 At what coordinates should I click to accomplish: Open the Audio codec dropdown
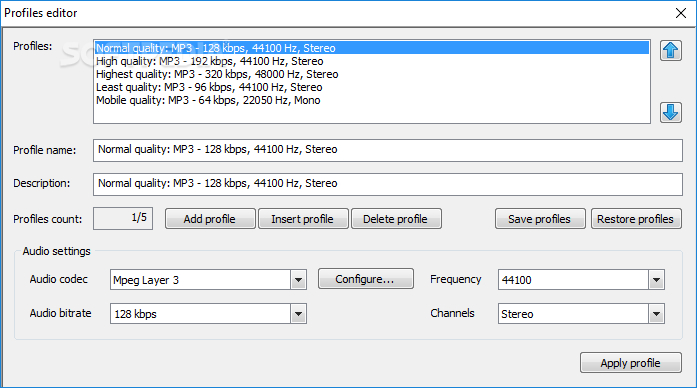(298, 280)
